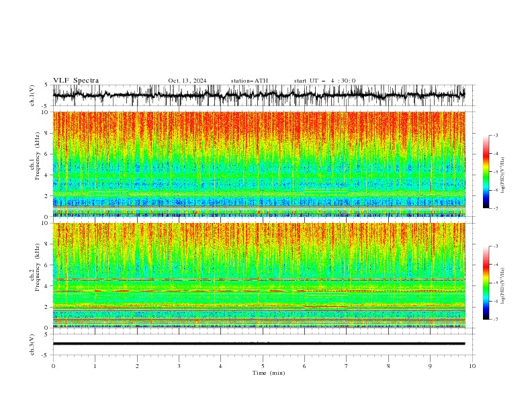
Task: Click the ch.1 colorbar "log(PSD)(V²/Hz)" label
Action: (503, 175)
